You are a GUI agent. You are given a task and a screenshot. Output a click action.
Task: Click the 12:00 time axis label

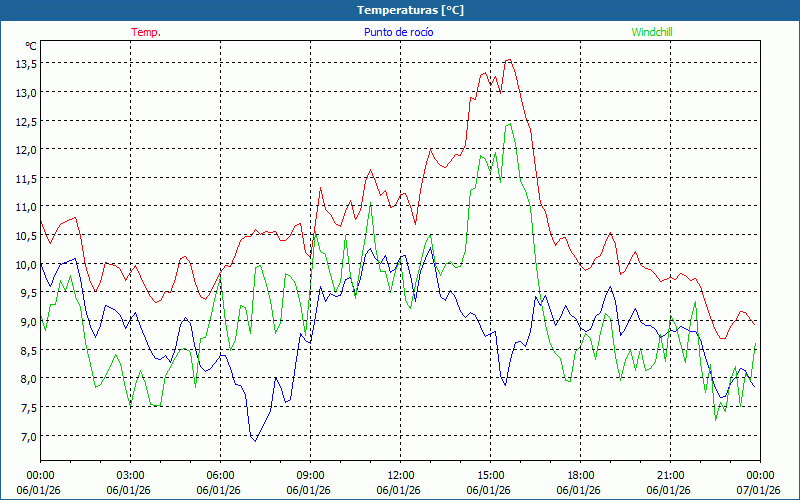[400, 475]
